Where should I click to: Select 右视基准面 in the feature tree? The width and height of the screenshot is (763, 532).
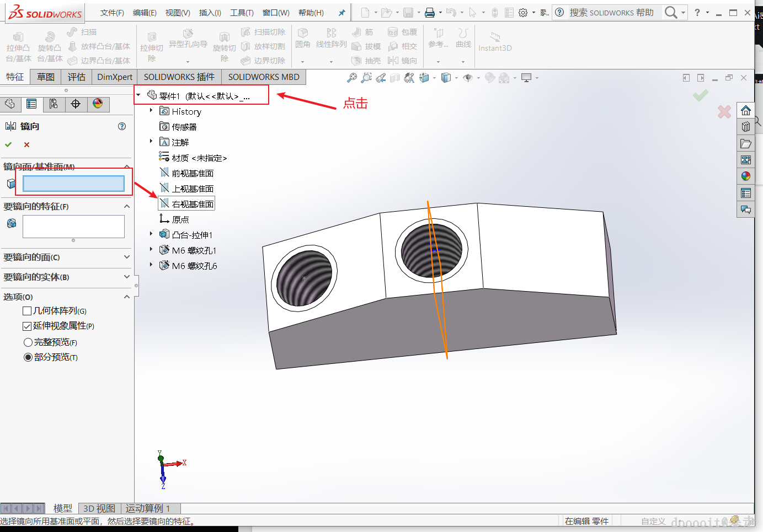coord(192,204)
